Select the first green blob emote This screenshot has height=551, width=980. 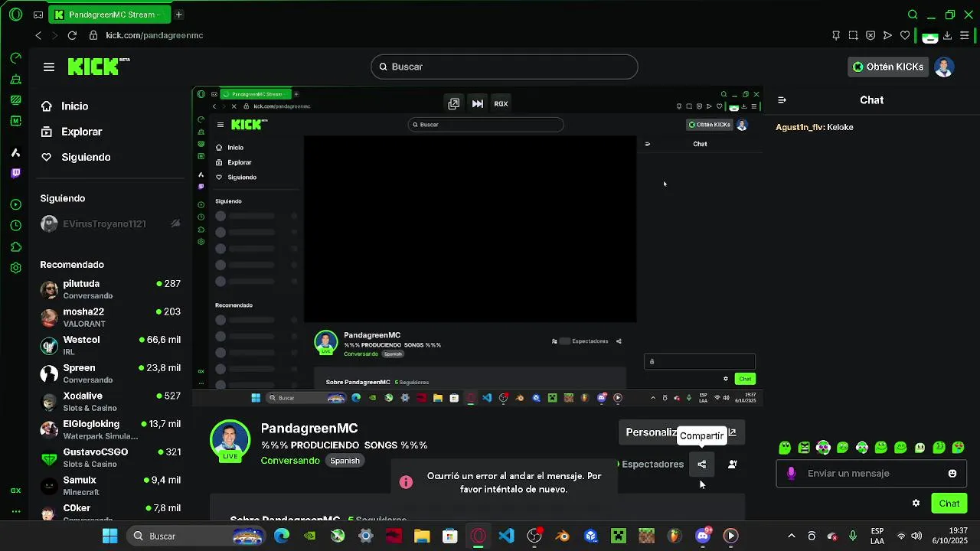point(785,448)
